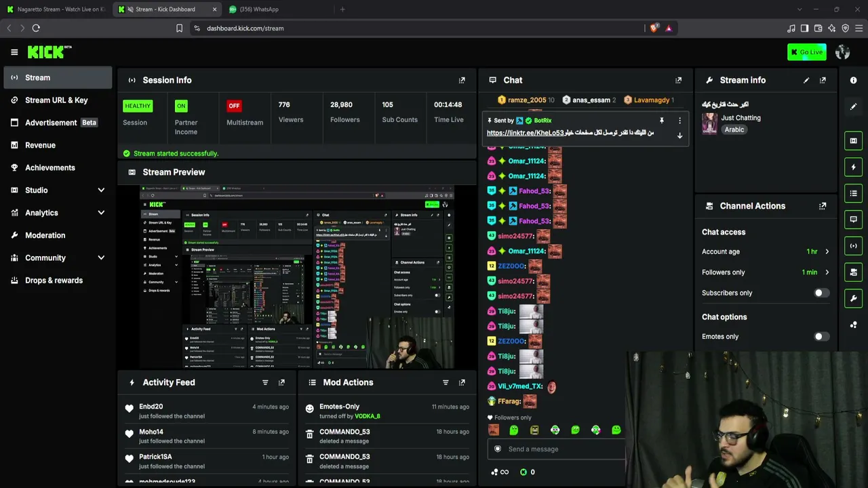This screenshot has width=868, height=488.
Task: Open the hamburger menu beside the Kick logo
Action: point(14,52)
